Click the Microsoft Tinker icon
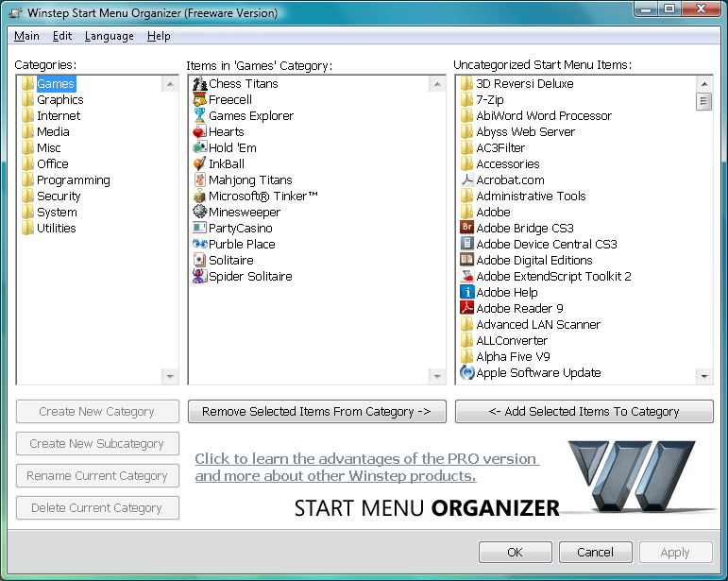The height and width of the screenshot is (581, 728). click(x=199, y=196)
